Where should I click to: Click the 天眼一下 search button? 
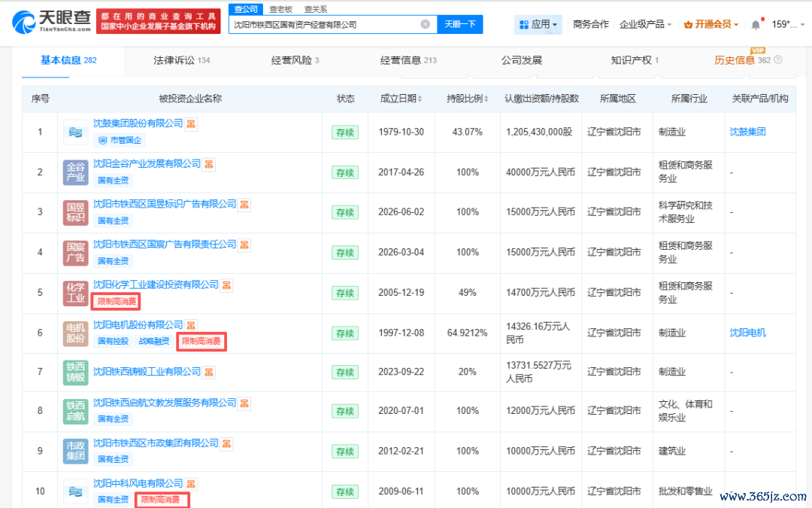[x=460, y=24]
